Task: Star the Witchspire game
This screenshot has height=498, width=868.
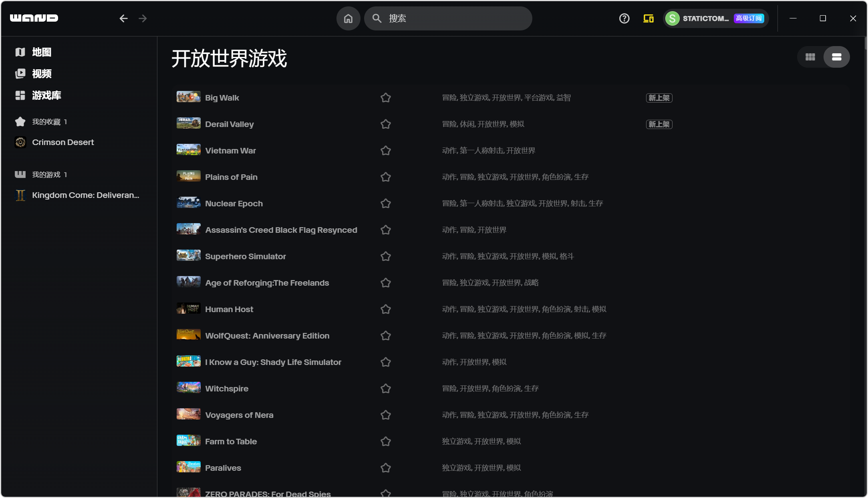Action: (x=386, y=389)
